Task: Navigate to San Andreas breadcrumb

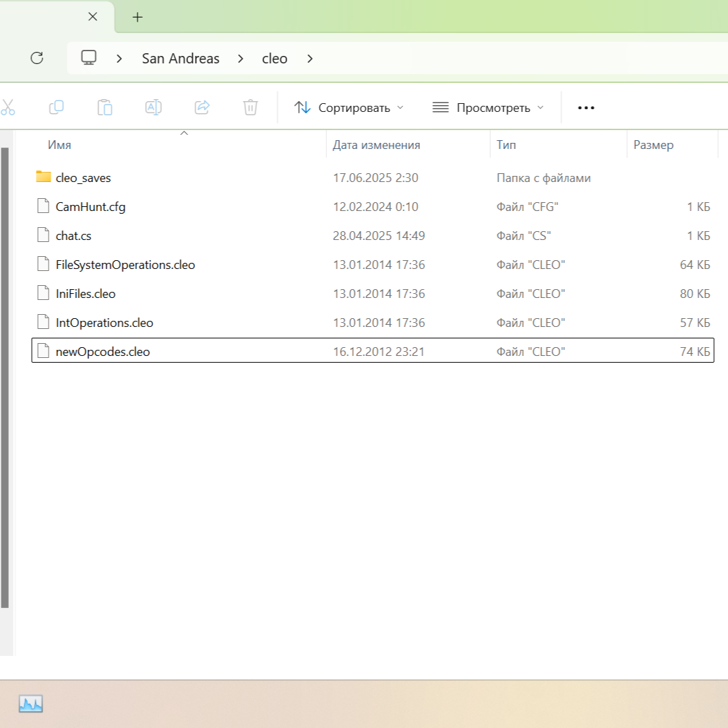Action: point(181,59)
